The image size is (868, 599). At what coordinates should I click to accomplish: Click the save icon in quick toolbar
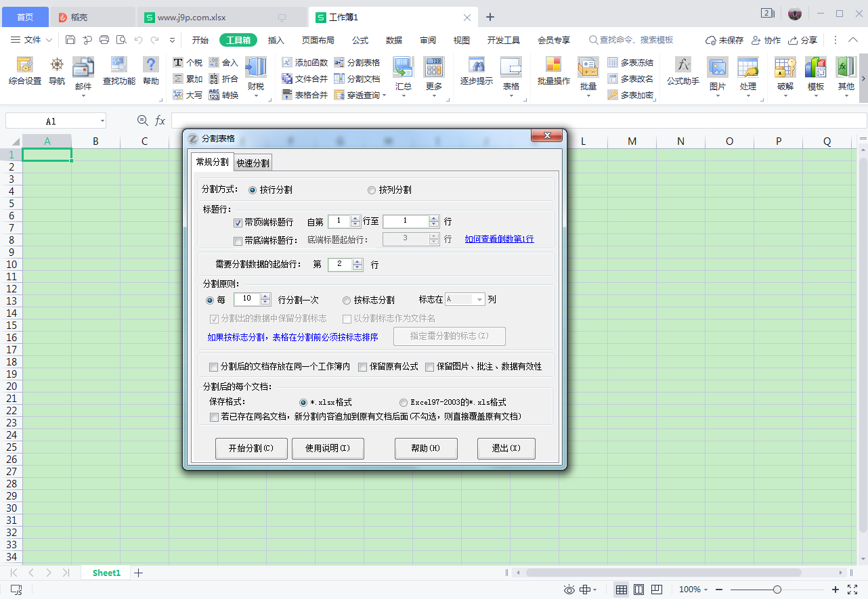70,40
